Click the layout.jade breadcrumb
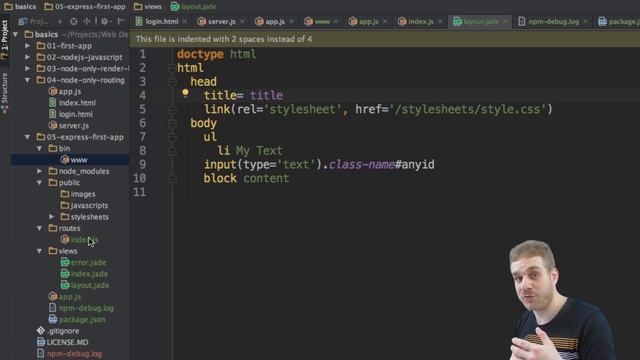The height and width of the screenshot is (360, 640). [193, 7]
